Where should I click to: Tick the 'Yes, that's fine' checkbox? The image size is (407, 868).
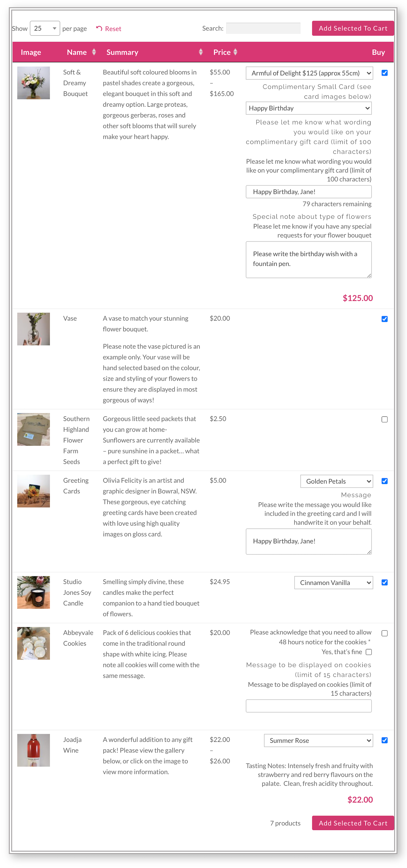(369, 652)
